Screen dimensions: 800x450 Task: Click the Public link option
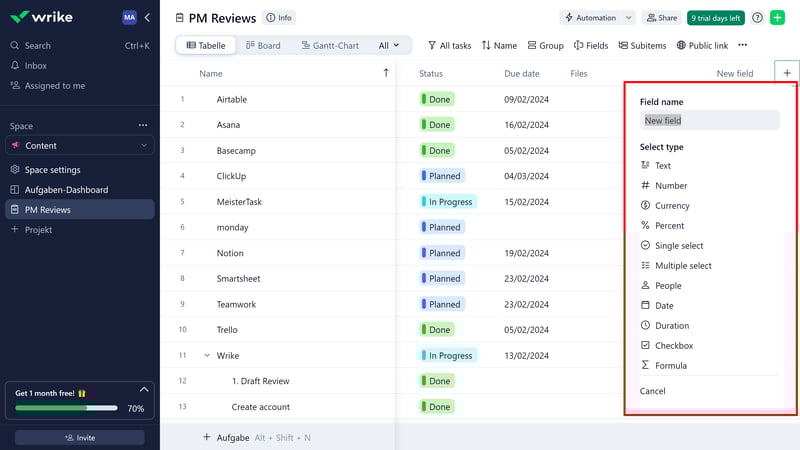pyautogui.click(x=702, y=45)
